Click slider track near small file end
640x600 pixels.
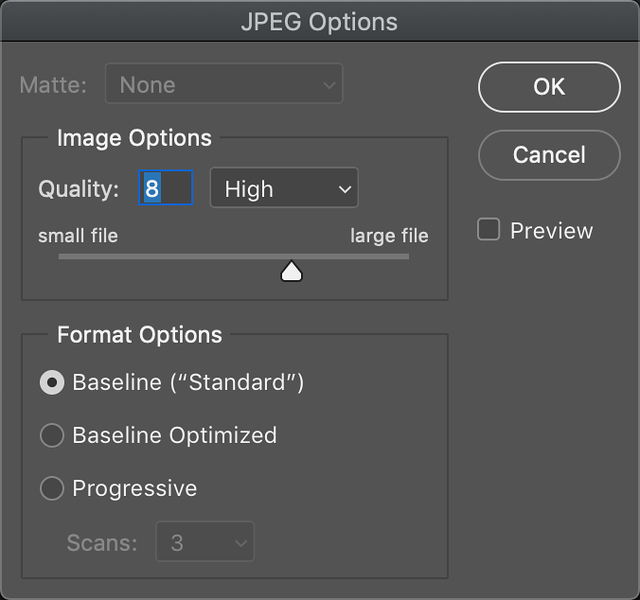pyautogui.click(x=76, y=256)
